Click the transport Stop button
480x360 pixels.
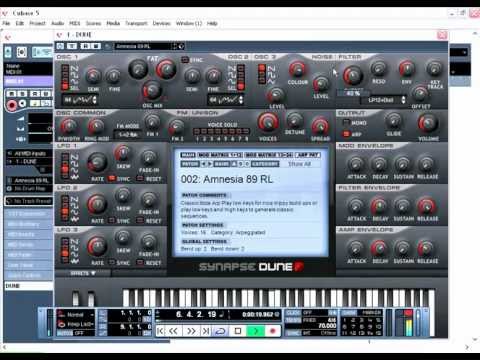coord(238,331)
